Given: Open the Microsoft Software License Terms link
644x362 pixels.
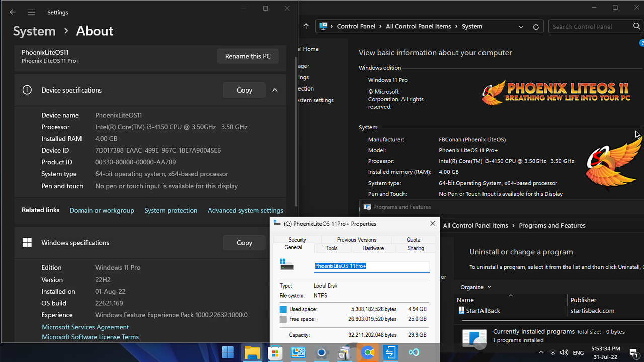Looking at the screenshot, I should point(91,337).
